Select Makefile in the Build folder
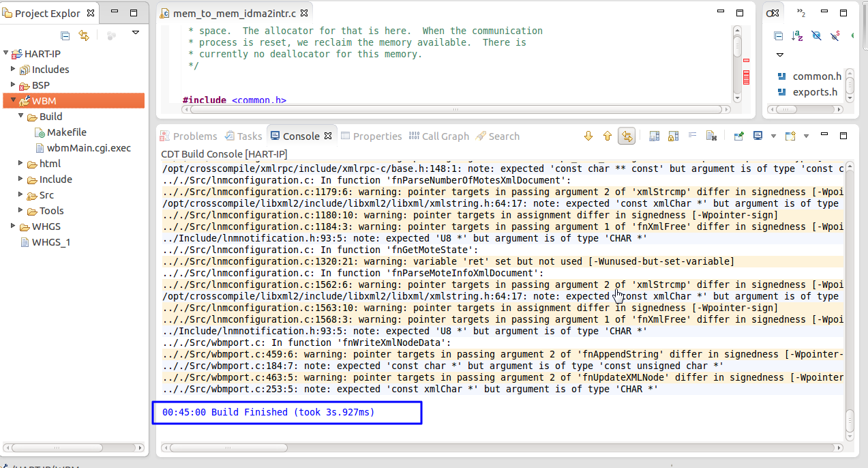The image size is (868, 468). 66,132
